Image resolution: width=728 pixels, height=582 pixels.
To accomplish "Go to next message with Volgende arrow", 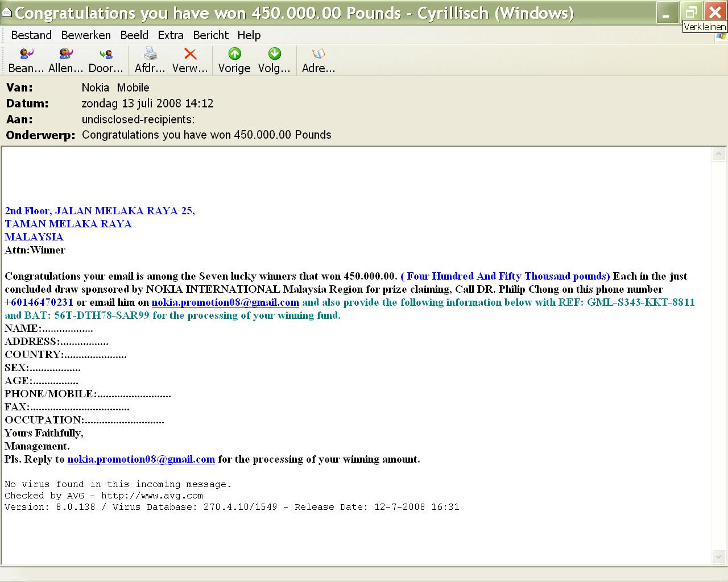I will click(274, 55).
